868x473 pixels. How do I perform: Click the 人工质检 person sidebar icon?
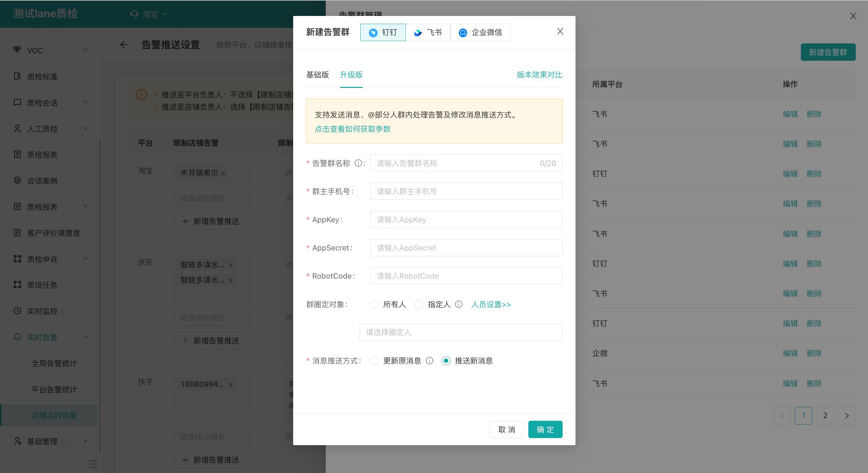pyautogui.click(x=17, y=129)
